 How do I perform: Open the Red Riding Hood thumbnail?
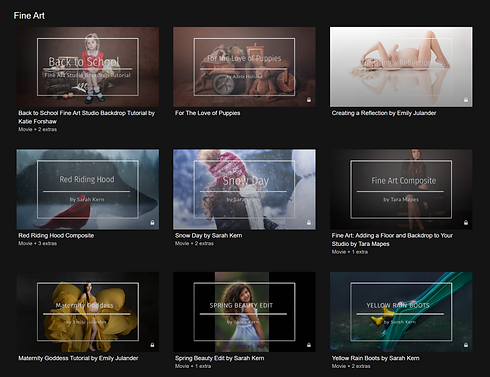88,189
